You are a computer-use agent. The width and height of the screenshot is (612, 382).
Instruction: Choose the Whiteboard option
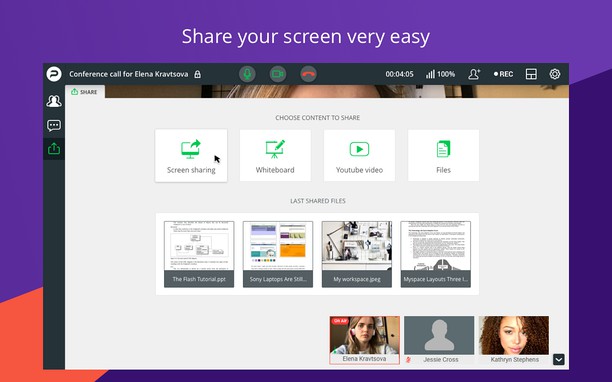point(275,155)
